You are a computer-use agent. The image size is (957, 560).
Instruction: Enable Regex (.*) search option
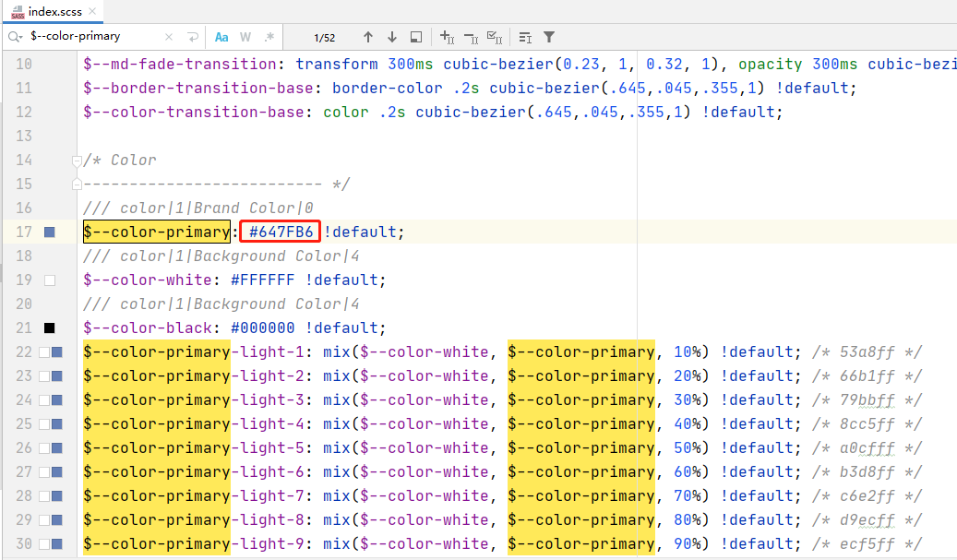tap(269, 38)
